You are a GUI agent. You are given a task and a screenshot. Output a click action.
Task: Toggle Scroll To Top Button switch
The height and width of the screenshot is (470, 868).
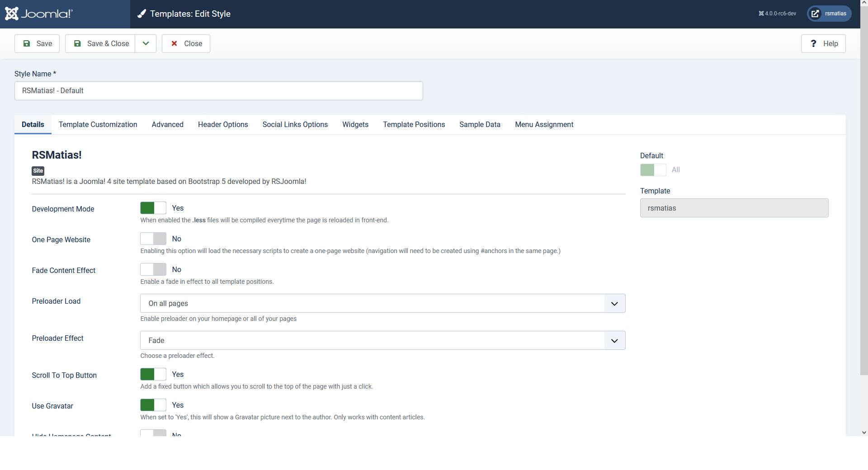tap(153, 374)
